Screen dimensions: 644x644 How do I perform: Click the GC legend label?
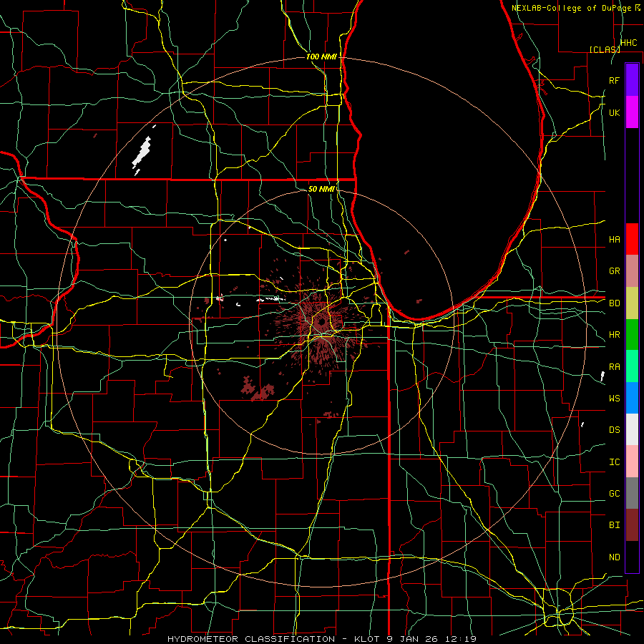click(614, 493)
